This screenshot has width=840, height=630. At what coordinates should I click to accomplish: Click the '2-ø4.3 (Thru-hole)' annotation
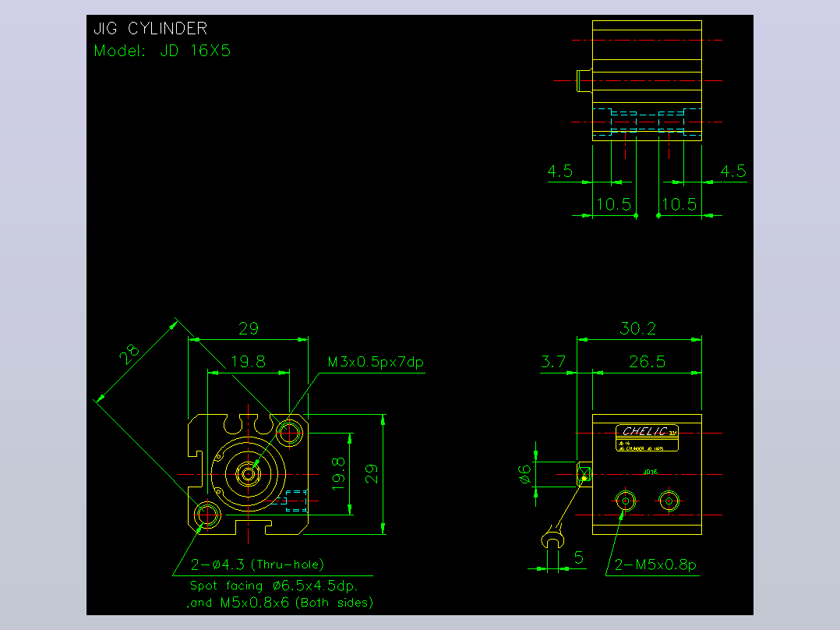point(258,565)
